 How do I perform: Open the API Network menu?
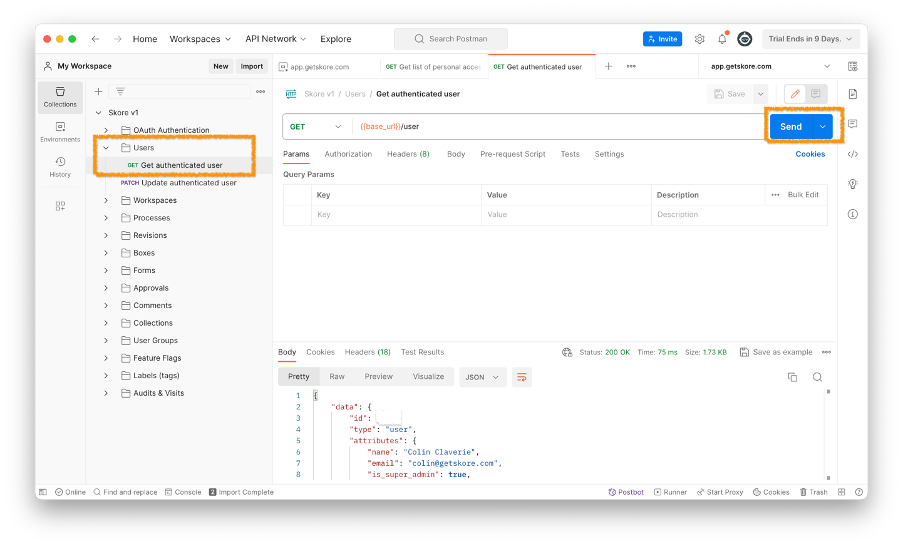[276, 39]
